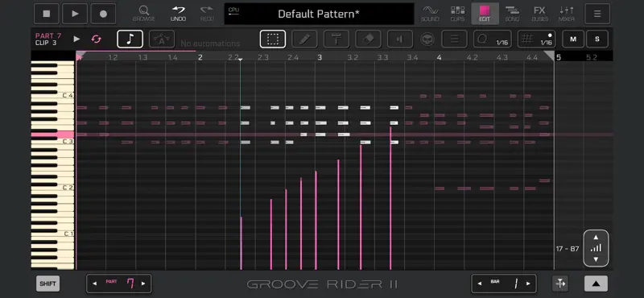Screen dimensions: 644x298
Task: Go to the previous part
Action: 95,284
